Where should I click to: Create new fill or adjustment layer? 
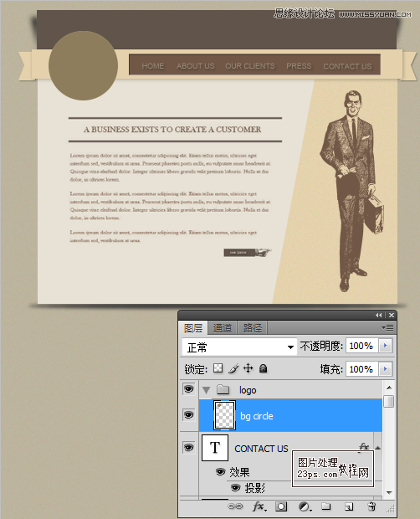(x=305, y=506)
